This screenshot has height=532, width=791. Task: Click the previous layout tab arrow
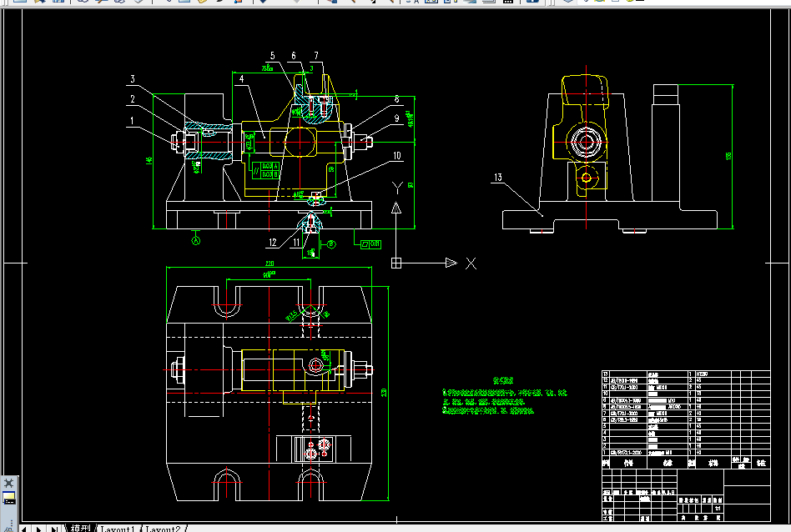click(x=24, y=529)
